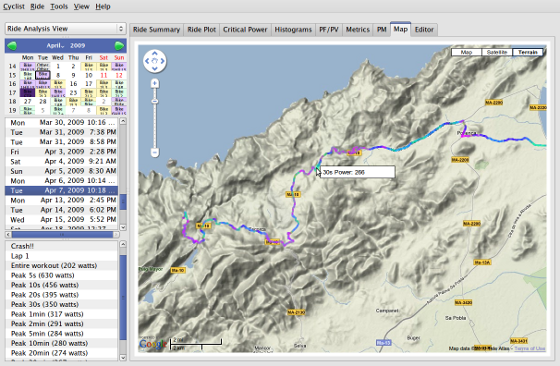
Task: Click the Google logo on the map
Action: (152, 344)
